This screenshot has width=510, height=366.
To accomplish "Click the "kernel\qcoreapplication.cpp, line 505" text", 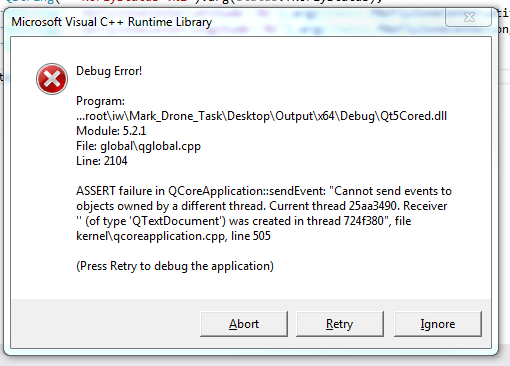I will pyautogui.click(x=173, y=236).
